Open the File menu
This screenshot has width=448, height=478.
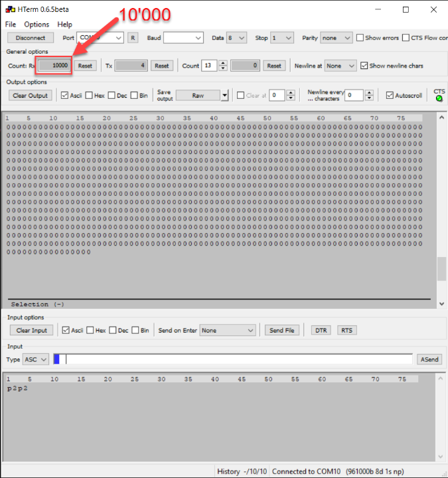[11, 25]
